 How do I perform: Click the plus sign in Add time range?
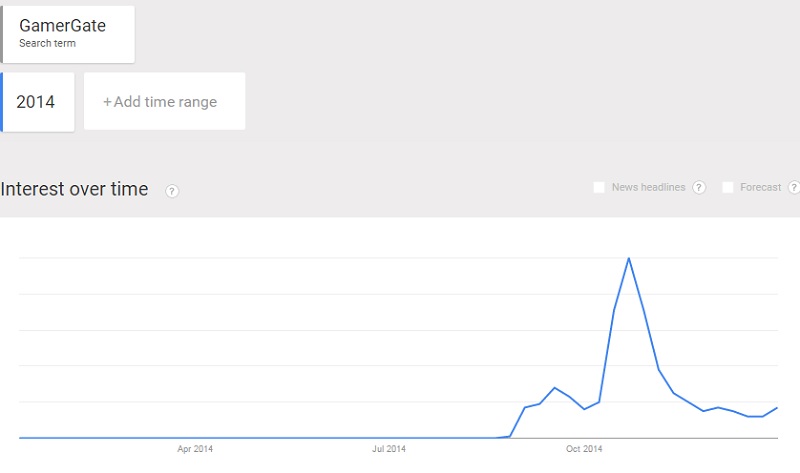tap(107, 102)
